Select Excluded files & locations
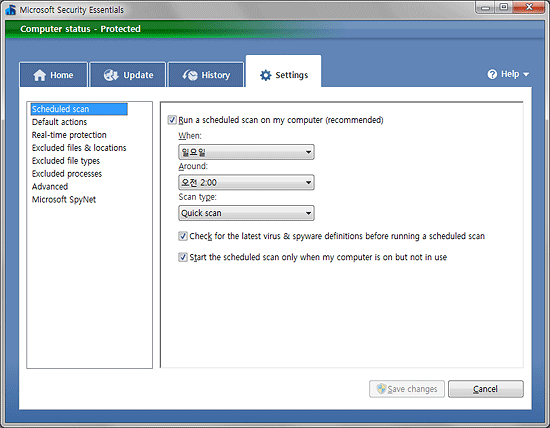The height and width of the screenshot is (428, 550). tap(79, 148)
